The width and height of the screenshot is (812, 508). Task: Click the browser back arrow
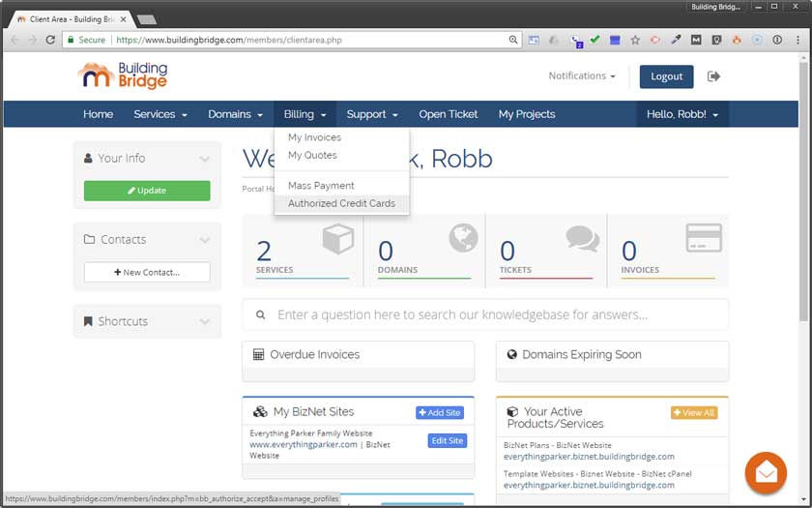point(14,40)
